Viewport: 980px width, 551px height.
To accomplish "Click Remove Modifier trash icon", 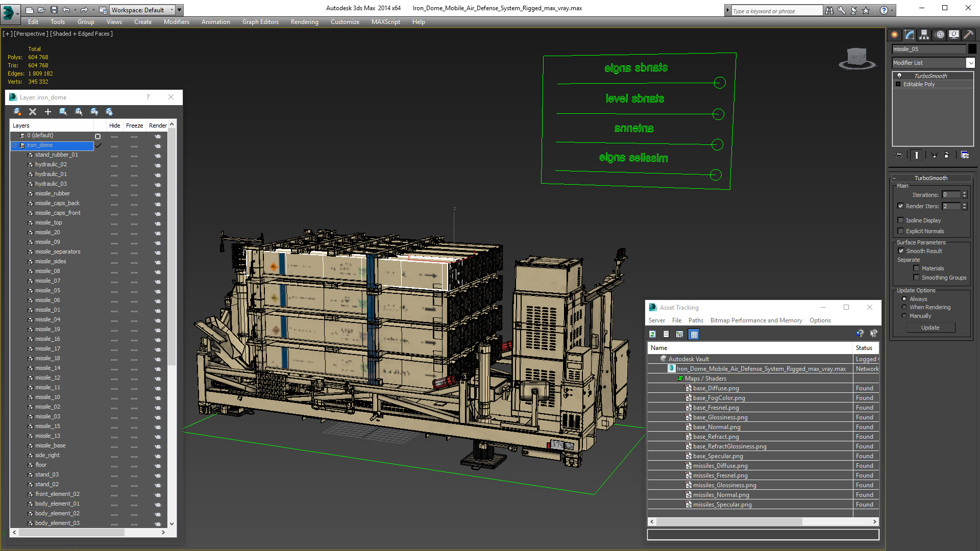I will (x=947, y=155).
